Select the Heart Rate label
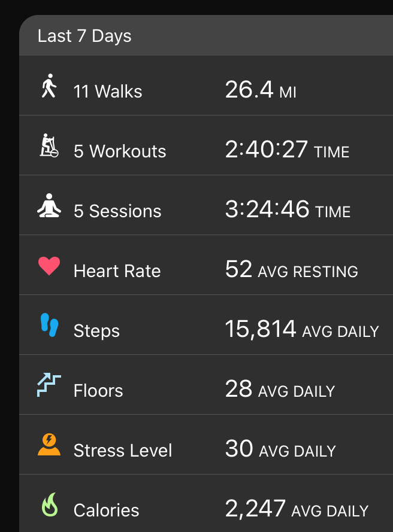The width and height of the screenshot is (393, 532). pos(117,271)
